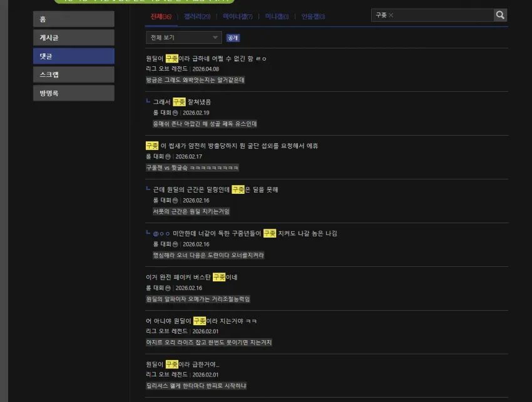This screenshot has height=402, width=532.
Task: Open 스크랩 in the sidebar
Action: point(74,74)
